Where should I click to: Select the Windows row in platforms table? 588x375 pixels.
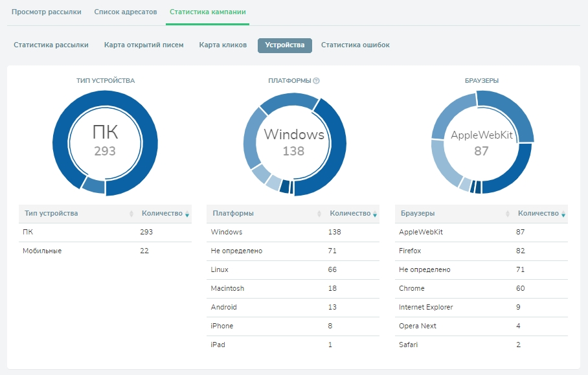pyautogui.click(x=293, y=233)
